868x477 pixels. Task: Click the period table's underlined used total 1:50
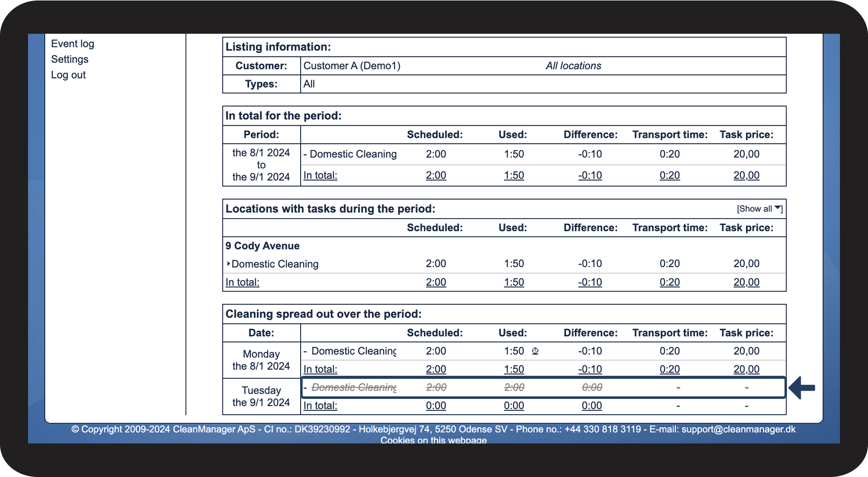point(514,175)
